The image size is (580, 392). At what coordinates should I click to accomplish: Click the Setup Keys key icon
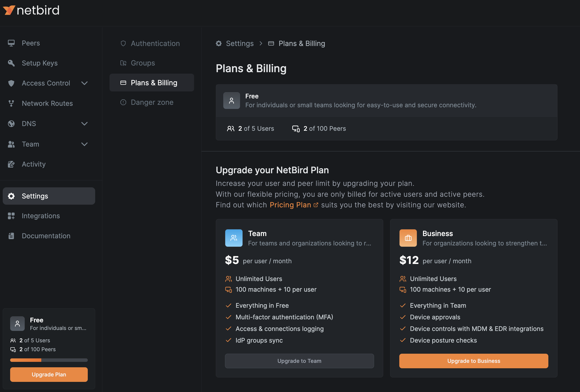pos(11,63)
